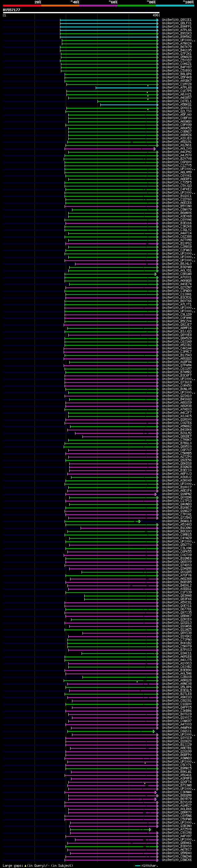Select the query name AV557177
Viewport: 197px width, 868px height.
coord(11,10)
